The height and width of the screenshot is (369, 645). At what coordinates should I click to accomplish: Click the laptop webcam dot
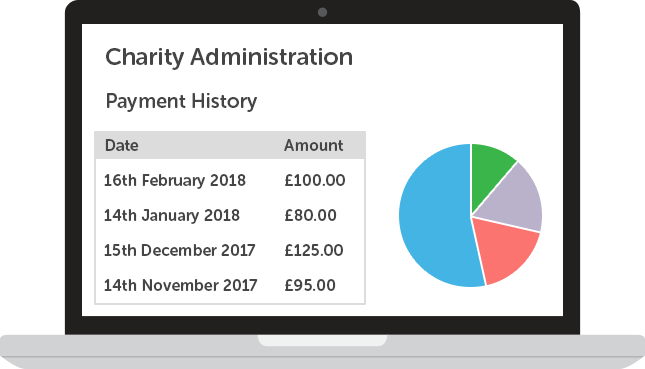(322, 12)
